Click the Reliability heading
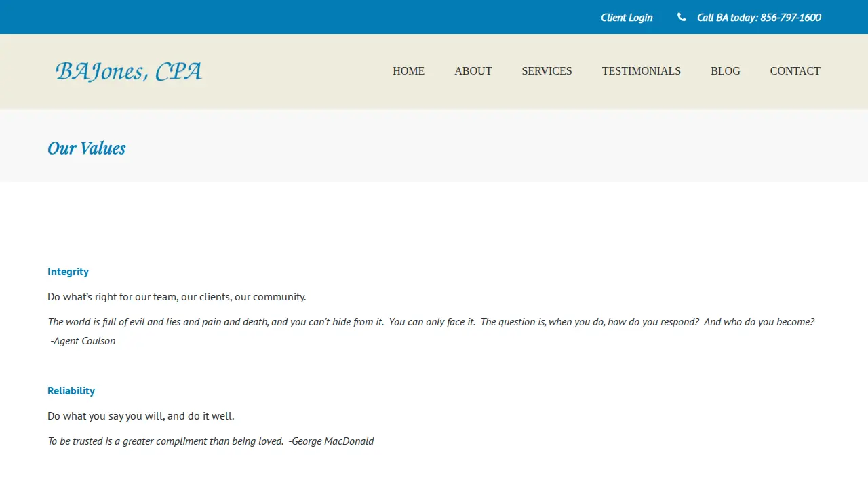 click(x=71, y=390)
